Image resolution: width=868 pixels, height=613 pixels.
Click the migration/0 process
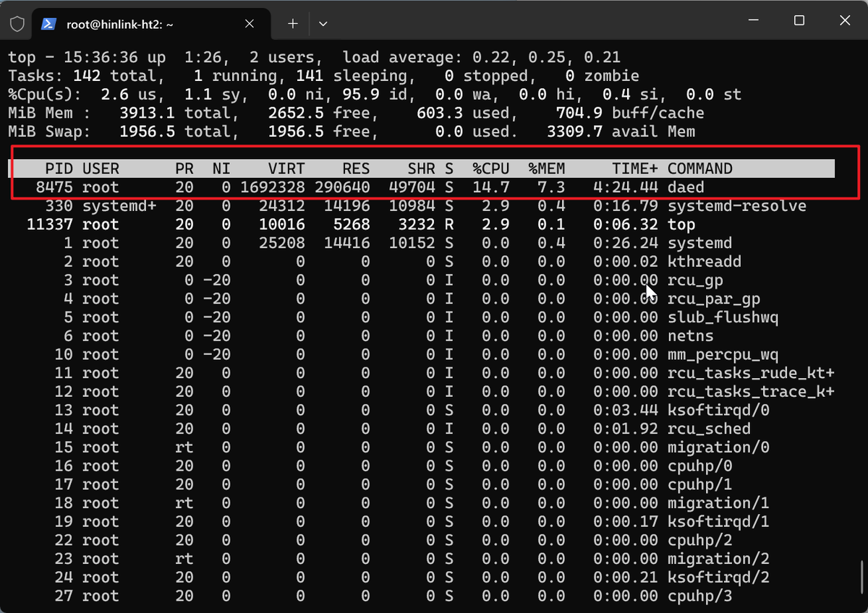718,447
